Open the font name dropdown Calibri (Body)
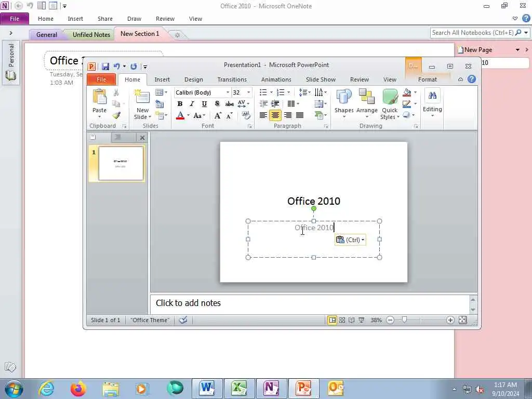 click(x=228, y=92)
